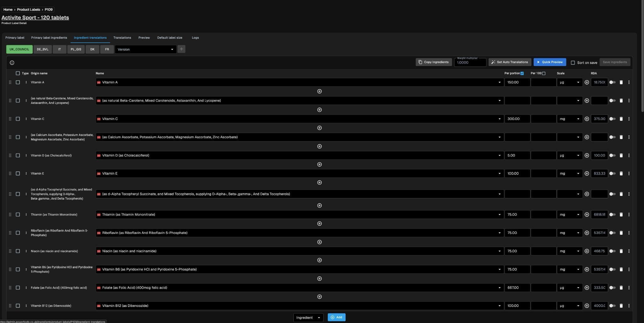Open the Version dropdown
The width and height of the screenshot is (644, 323).
pos(145,49)
